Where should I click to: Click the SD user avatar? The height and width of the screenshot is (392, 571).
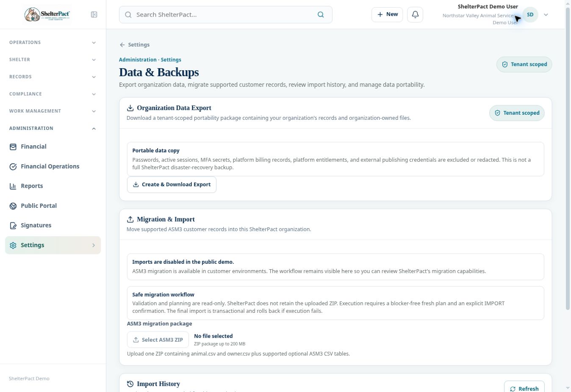pos(530,14)
